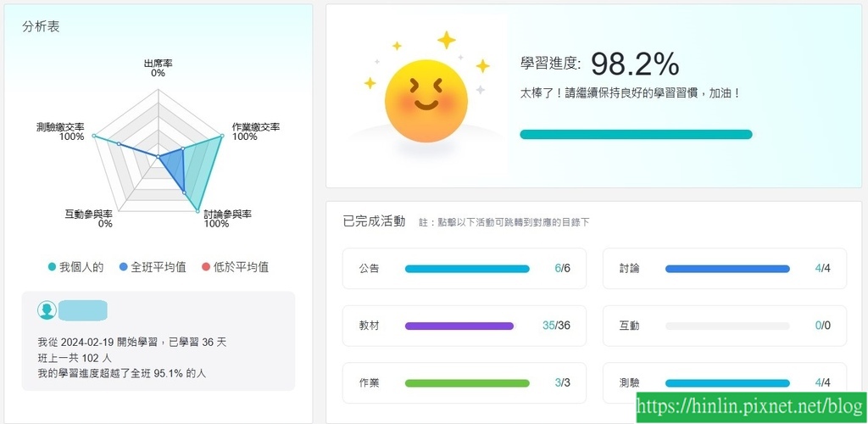
Task: Toggle the 全班平均值 blue legend dot
Action: point(124,267)
